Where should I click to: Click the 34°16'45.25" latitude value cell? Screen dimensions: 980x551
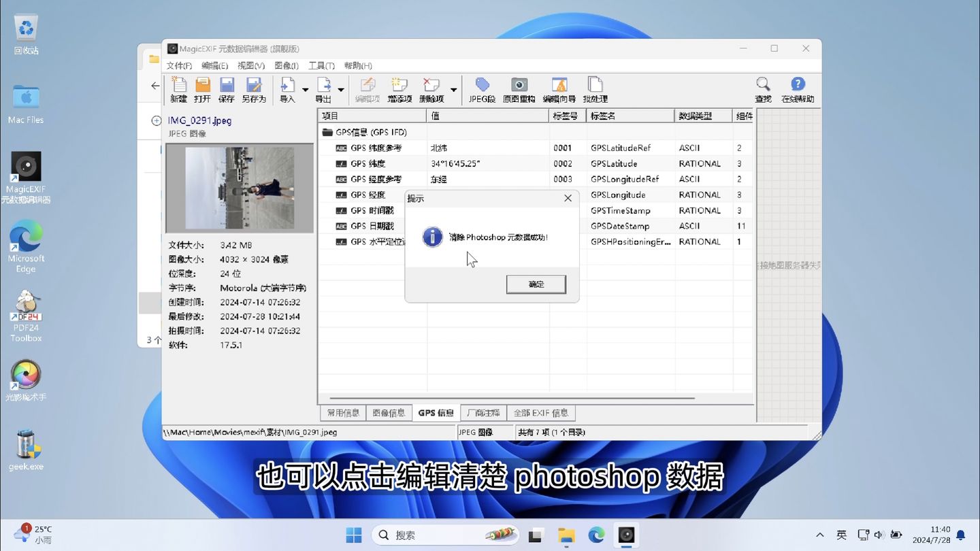(x=456, y=163)
